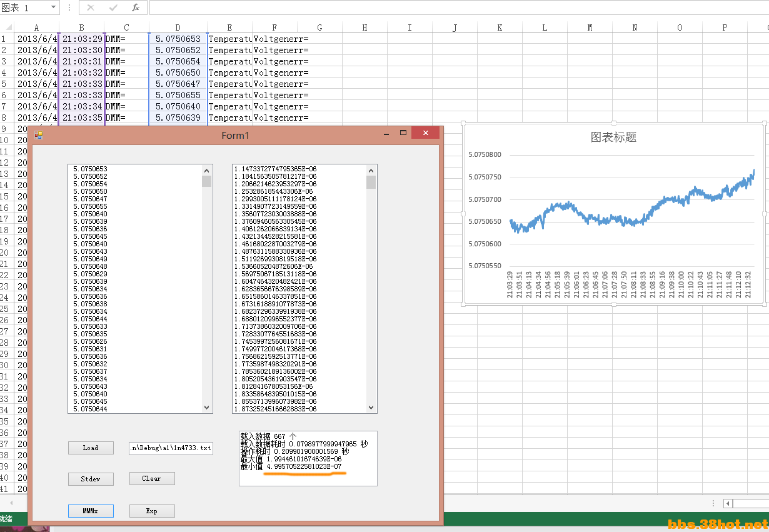Click the Name Box showing 图表 1

pyautogui.click(x=24, y=8)
